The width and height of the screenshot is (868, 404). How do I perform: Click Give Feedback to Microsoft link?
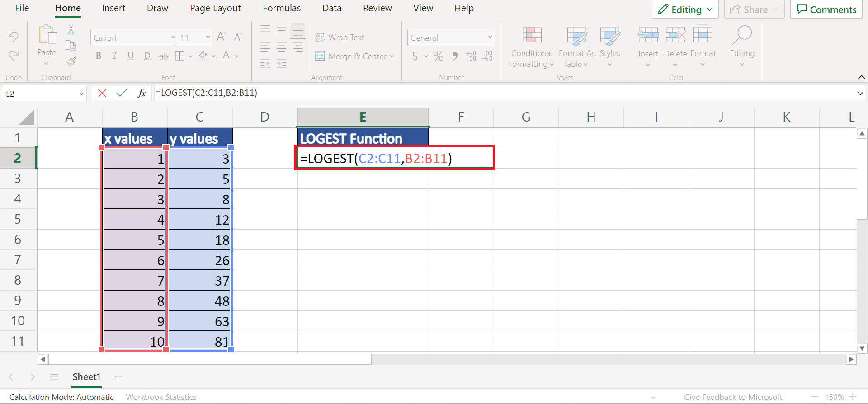(x=733, y=397)
